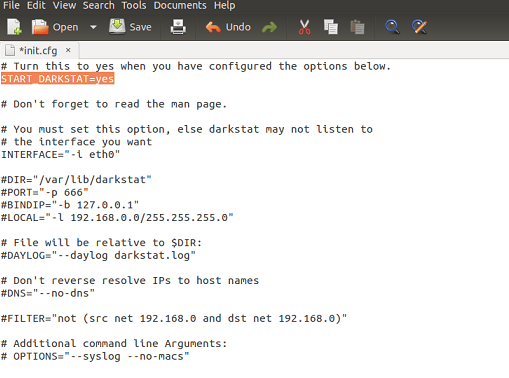Screen dimensions: 509x378
Task: Click the Print icon
Action: (x=178, y=27)
